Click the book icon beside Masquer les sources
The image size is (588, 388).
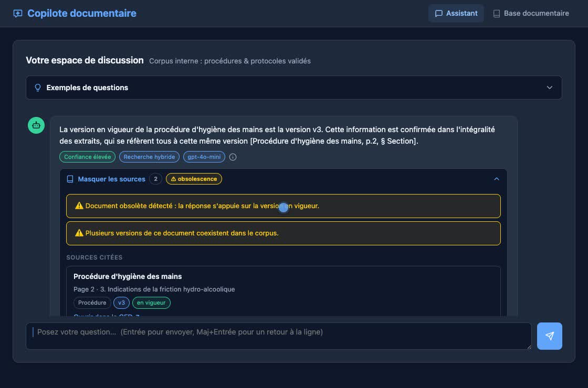pyautogui.click(x=70, y=179)
